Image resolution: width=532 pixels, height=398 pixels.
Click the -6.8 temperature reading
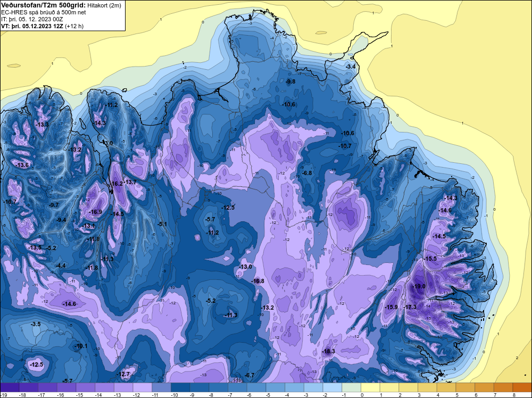point(307,173)
